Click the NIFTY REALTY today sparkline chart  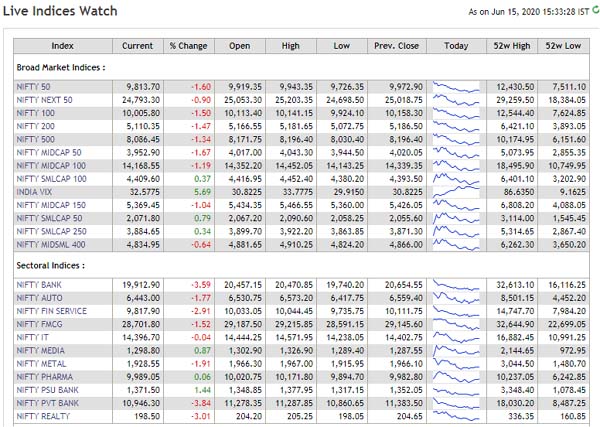coord(456,416)
